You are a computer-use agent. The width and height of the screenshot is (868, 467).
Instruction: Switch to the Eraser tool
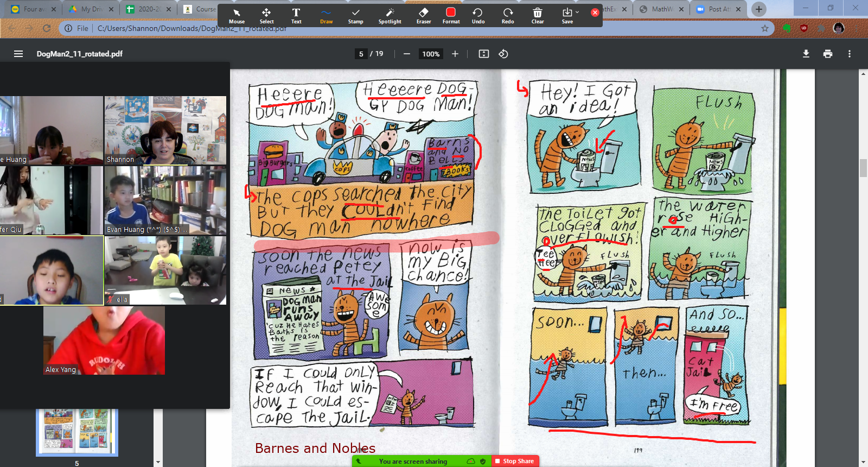coord(424,16)
